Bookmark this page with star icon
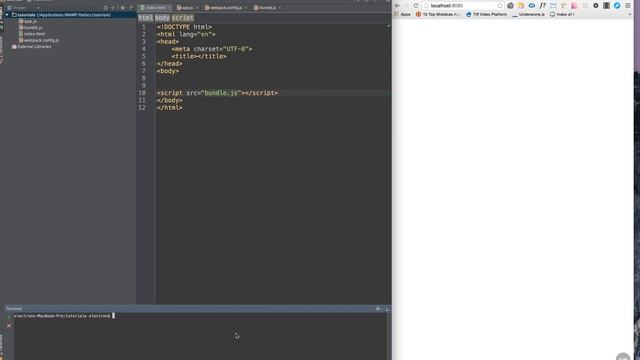 coord(500,6)
